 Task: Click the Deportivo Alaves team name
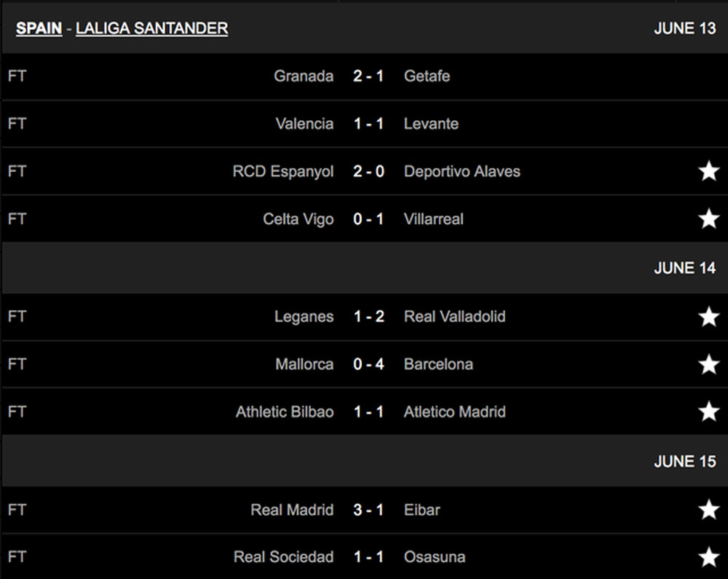(462, 171)
